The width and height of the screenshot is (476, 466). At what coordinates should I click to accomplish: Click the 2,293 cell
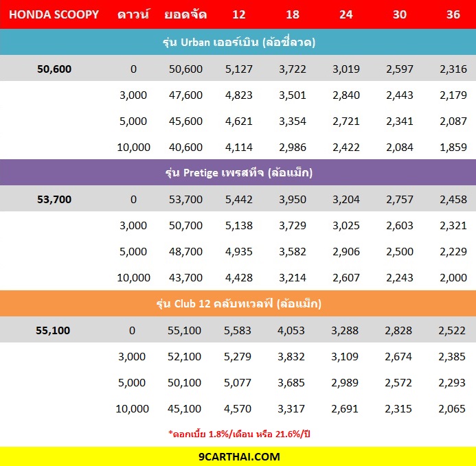point(452,382)
